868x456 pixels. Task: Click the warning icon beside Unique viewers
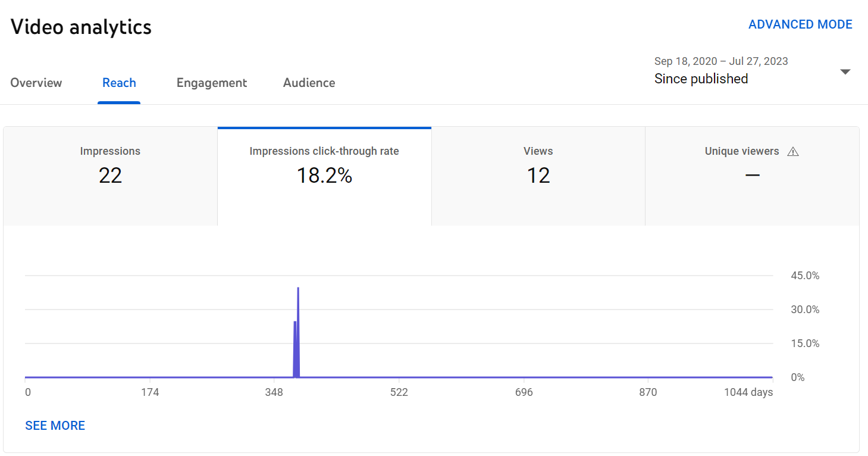(x=792, y=152)
